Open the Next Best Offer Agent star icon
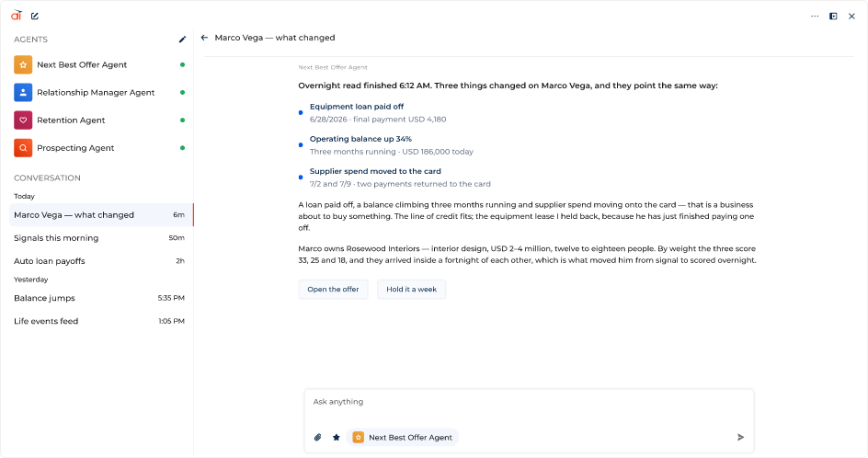Viewport: 868px width, 458px height. [23, 64]
